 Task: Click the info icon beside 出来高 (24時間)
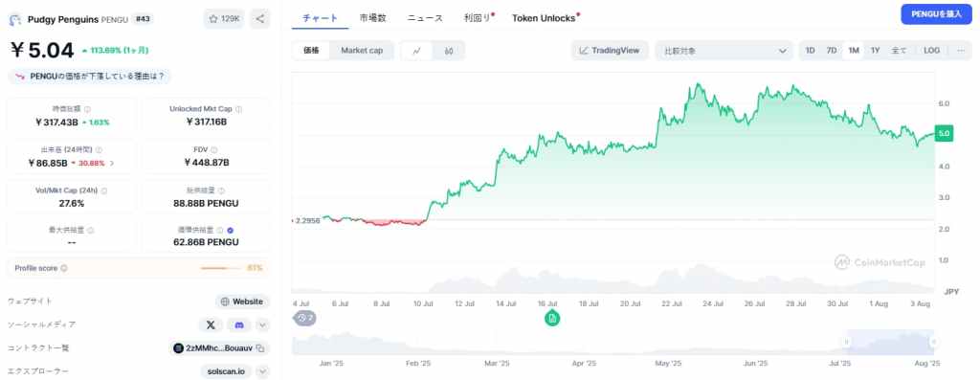[100, 150]
